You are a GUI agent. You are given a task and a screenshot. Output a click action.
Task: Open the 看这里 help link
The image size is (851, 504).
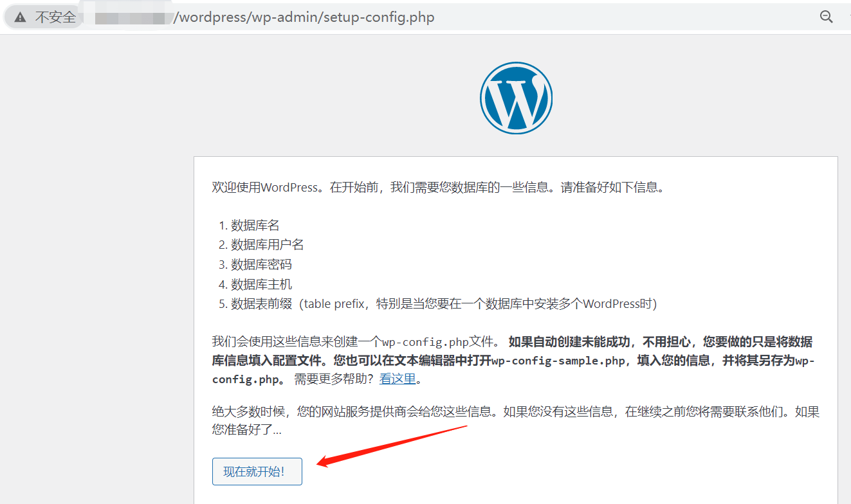398,379
